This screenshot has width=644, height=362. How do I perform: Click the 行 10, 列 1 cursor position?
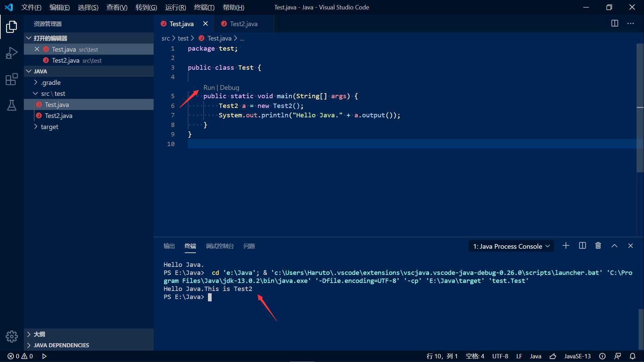tap(442, 356)
